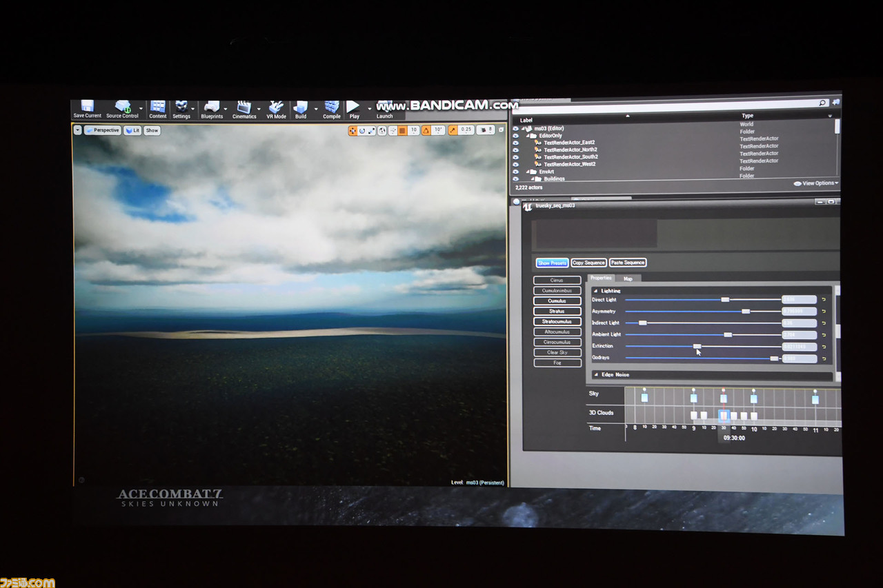Select the Cumulonimbus cloud preset

(557, 291)
